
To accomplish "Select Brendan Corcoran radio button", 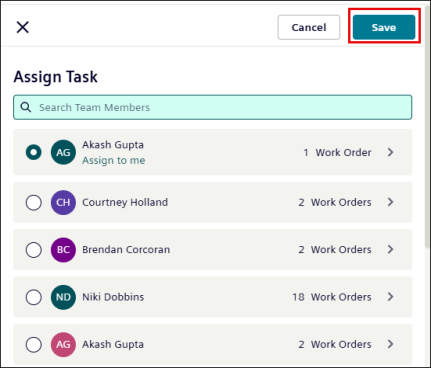I will pyautogui.click(x=34, y=250).
